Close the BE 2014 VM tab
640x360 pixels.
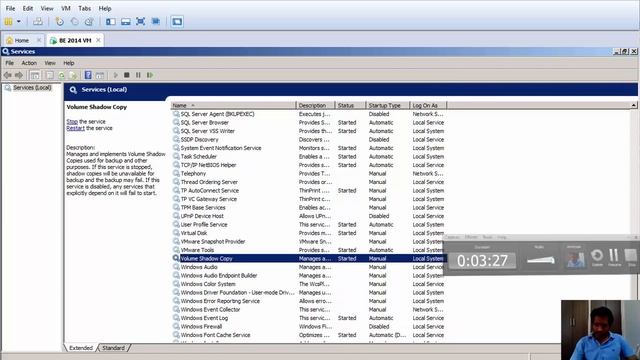point(98,40)
